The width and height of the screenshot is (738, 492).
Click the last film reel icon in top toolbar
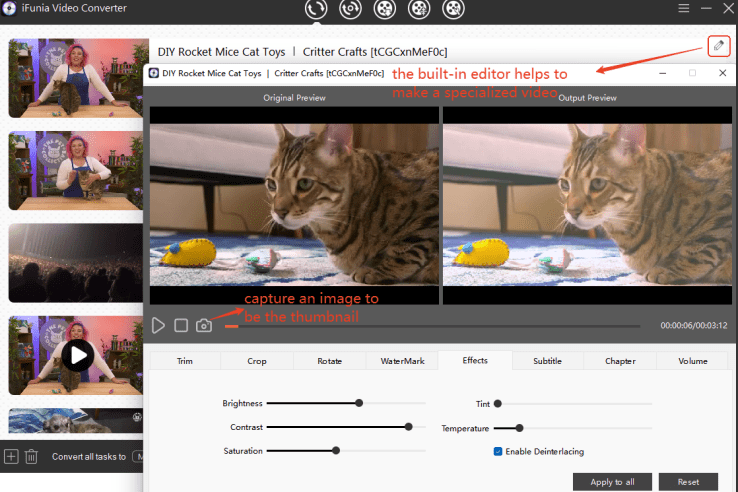coord(453,10)
